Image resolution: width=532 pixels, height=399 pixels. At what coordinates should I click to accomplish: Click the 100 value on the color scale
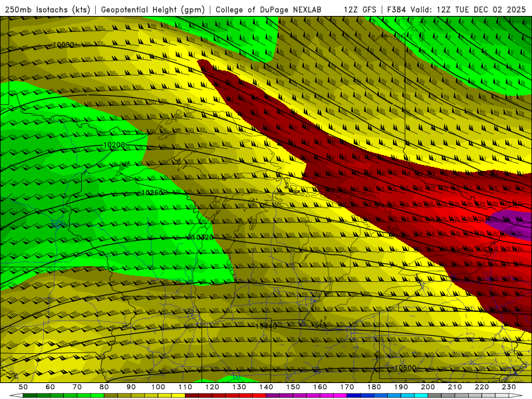click(158, 387)
